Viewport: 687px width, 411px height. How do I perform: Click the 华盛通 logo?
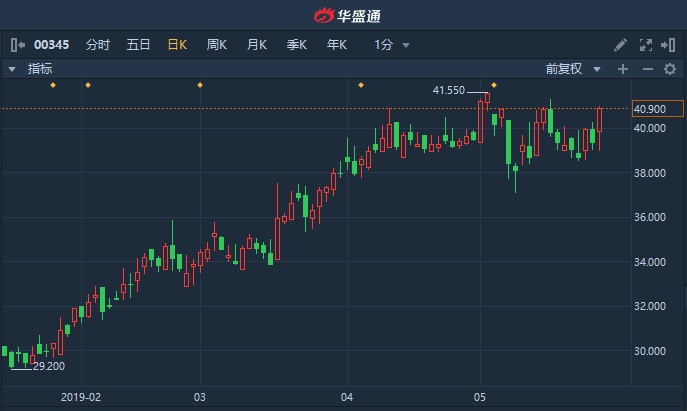pyautogui.click(x=347, y=16)
